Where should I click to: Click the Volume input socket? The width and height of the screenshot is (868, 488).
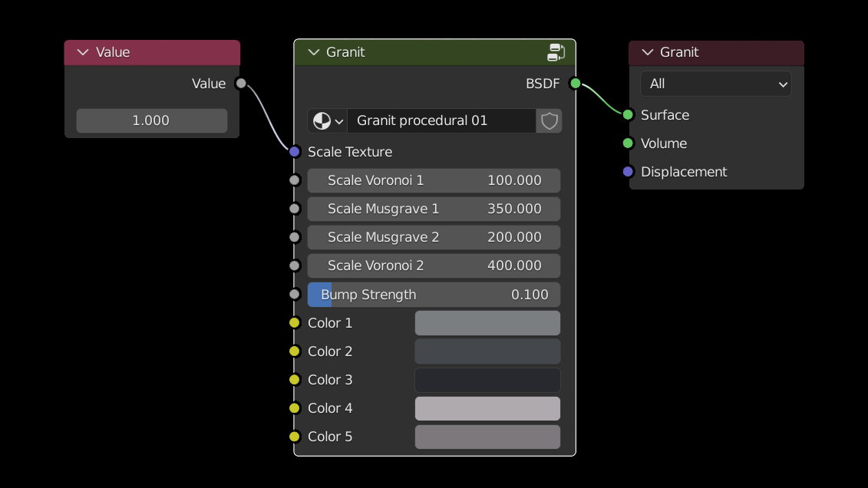point(628,143)
